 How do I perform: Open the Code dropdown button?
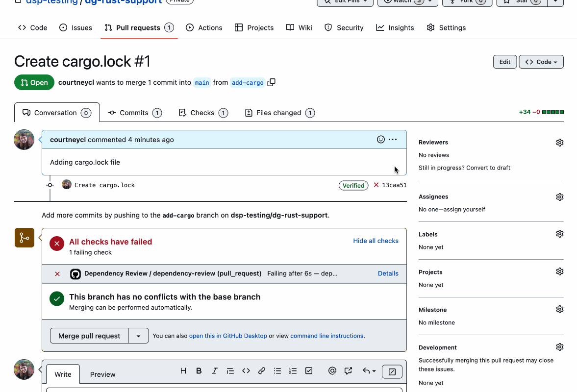click(x=541, y=62)
